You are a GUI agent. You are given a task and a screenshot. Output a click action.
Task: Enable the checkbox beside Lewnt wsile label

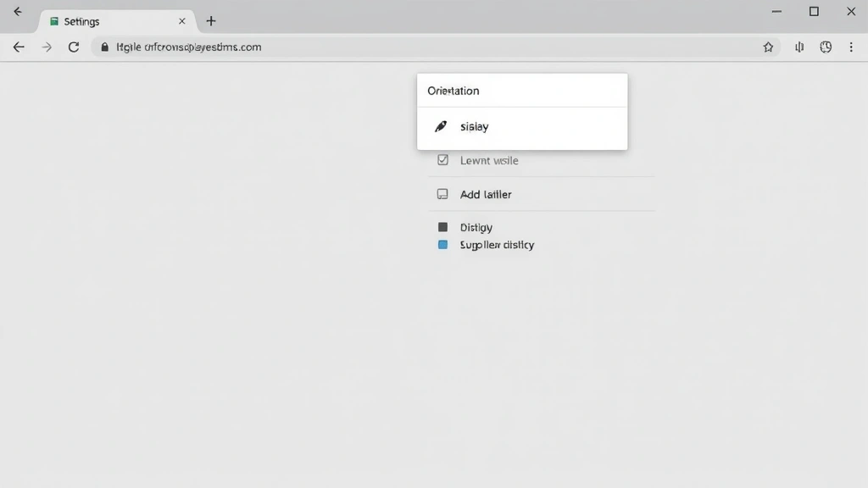coord(442,159)
